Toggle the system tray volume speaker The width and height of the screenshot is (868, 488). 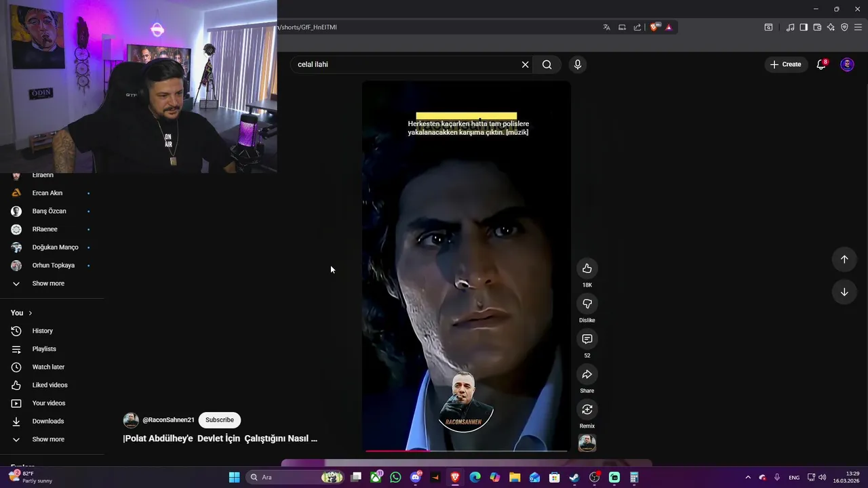(823, 477)
